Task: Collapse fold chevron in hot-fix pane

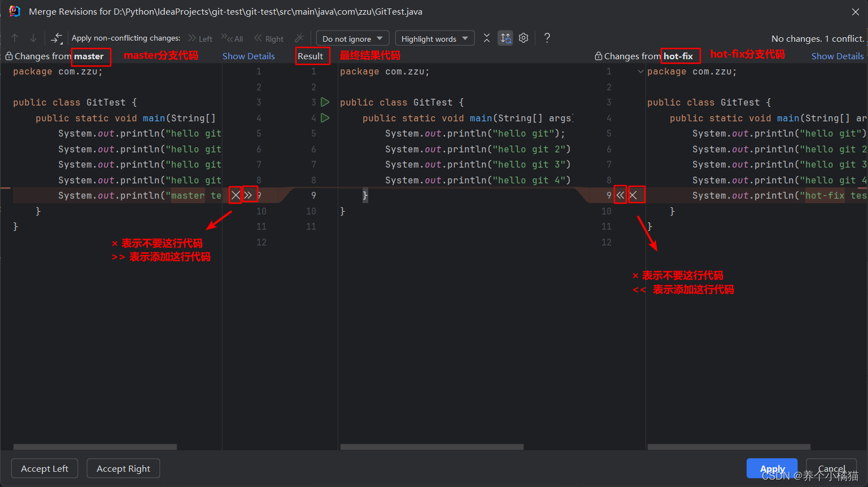Action: tap(640, 72)
